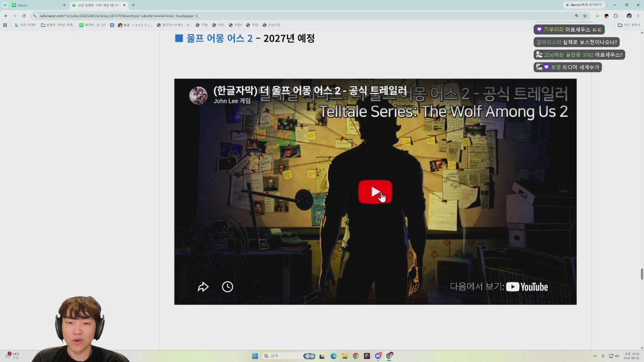Open the black red-Z app on taskbar
Screen dimensions: 644x362
(x=367, y=356)
